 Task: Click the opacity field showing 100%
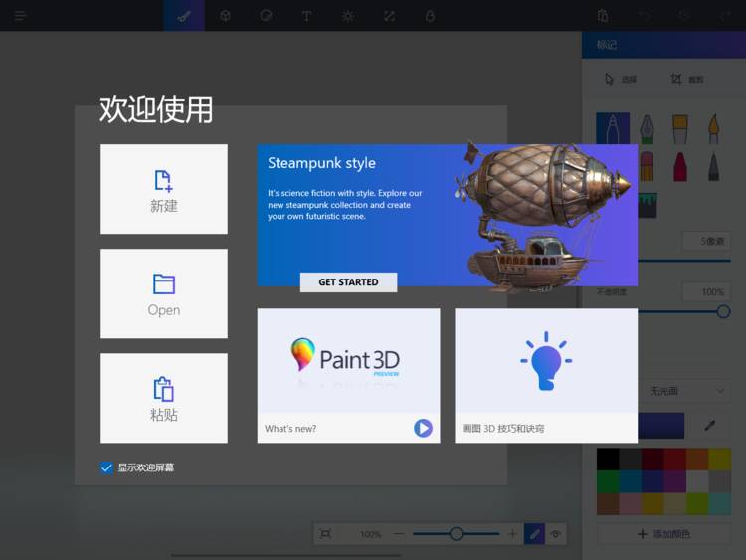click(x=706, y=291)
